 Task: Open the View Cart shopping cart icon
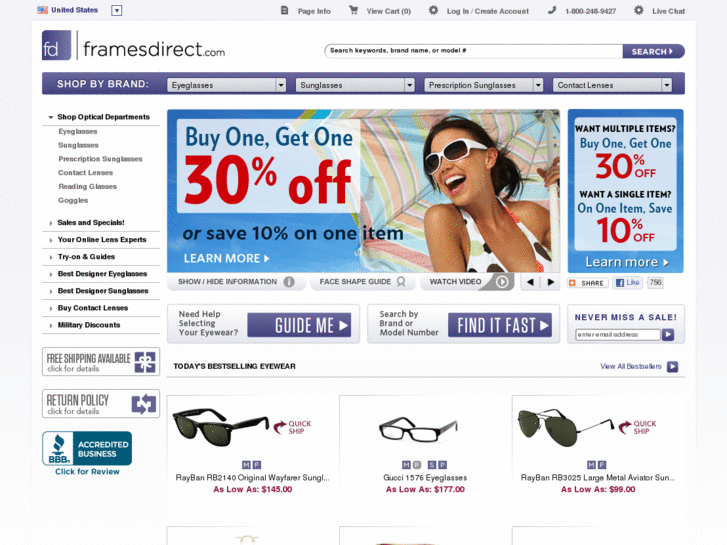pyautogui.click(x=353, y=10)
